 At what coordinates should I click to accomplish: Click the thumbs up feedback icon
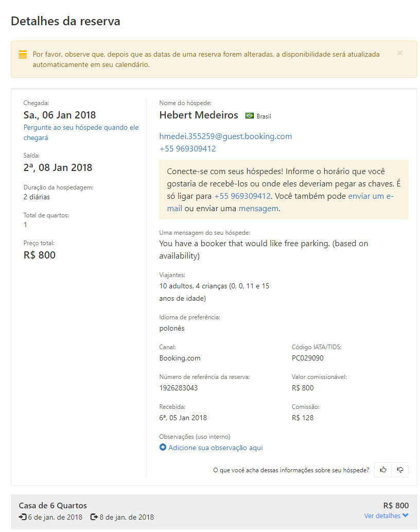(383, 470)
